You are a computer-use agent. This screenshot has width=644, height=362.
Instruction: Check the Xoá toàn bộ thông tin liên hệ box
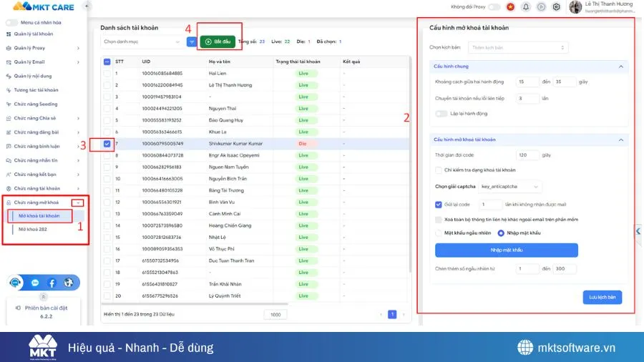(x=438, y=220)
